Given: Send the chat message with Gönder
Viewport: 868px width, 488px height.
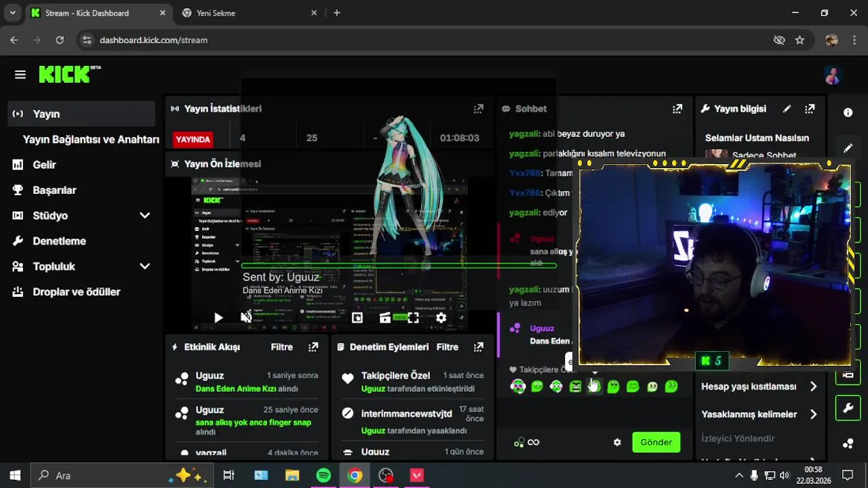Looking at the screenshot, I should (656, 443).
